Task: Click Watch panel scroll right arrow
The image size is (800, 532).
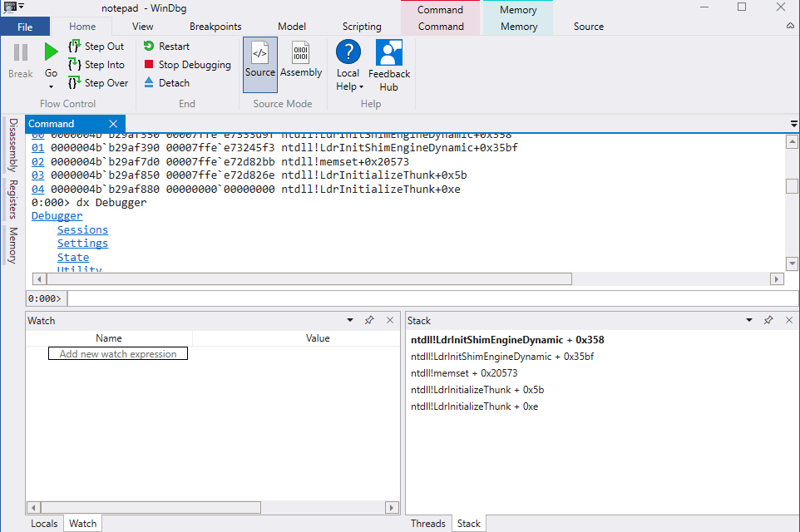Action: coord(392,508)
